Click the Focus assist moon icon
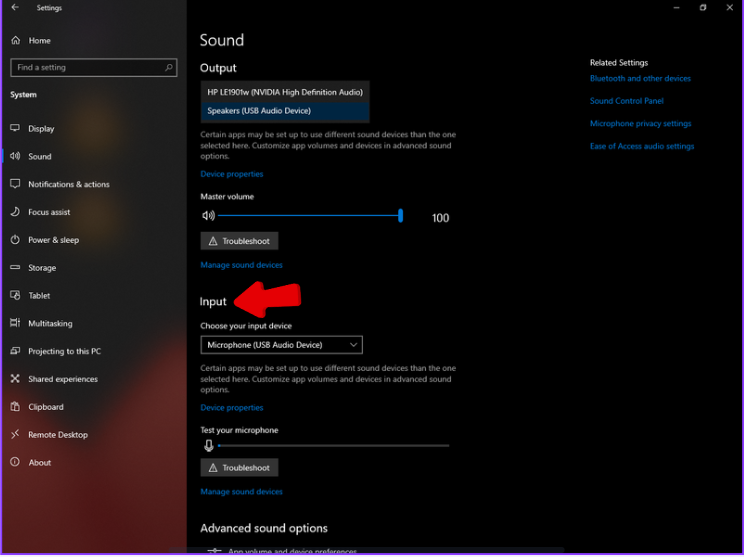Viewport: 744px width, 557px height. (16, 213)
